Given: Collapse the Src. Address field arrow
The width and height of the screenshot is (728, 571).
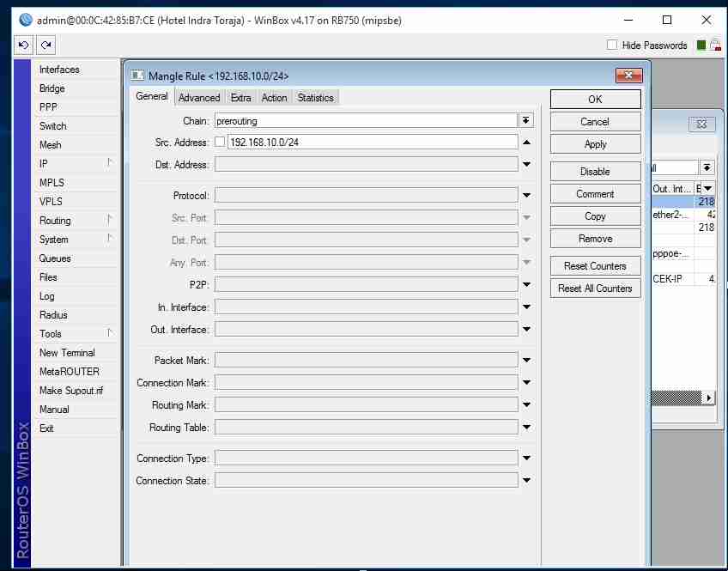Looking at the screenshot, I should tap(526, 143).
